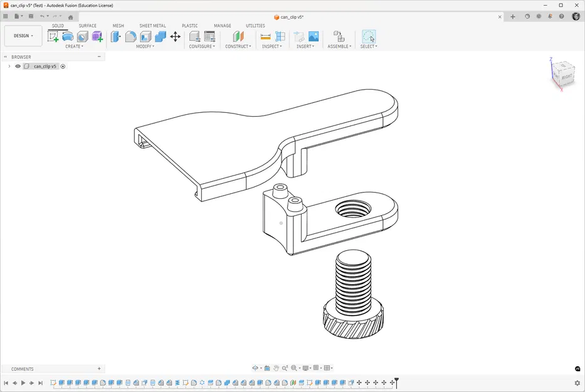585x392 pixels.
Task: Activate the Move/Copy tool
Action: tap(176, 36)
